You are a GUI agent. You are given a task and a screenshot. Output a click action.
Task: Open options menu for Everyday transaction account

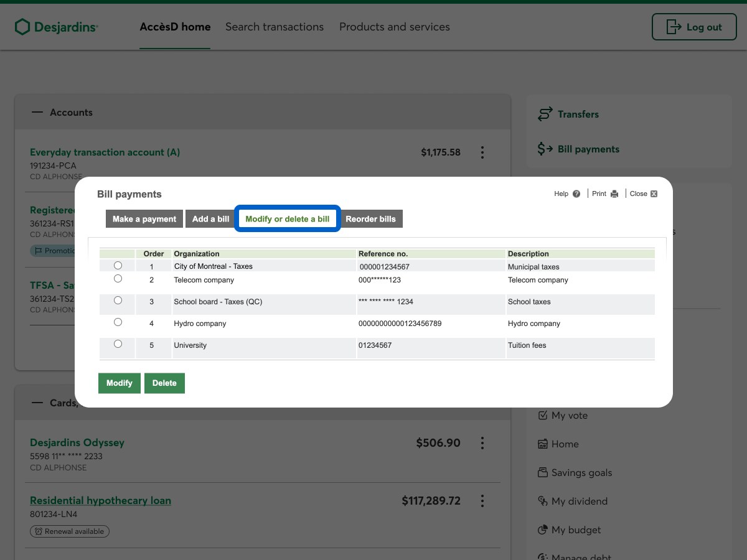[482, 152]
